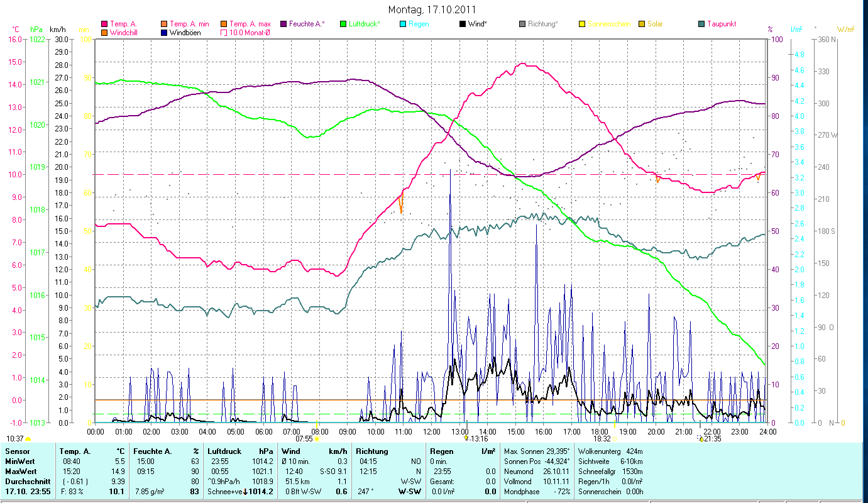Image resolution: width=868 pixels, height=503 pixels.
Task: Click the Luftdruck green legend icon
Action: [x=343, y=24]
